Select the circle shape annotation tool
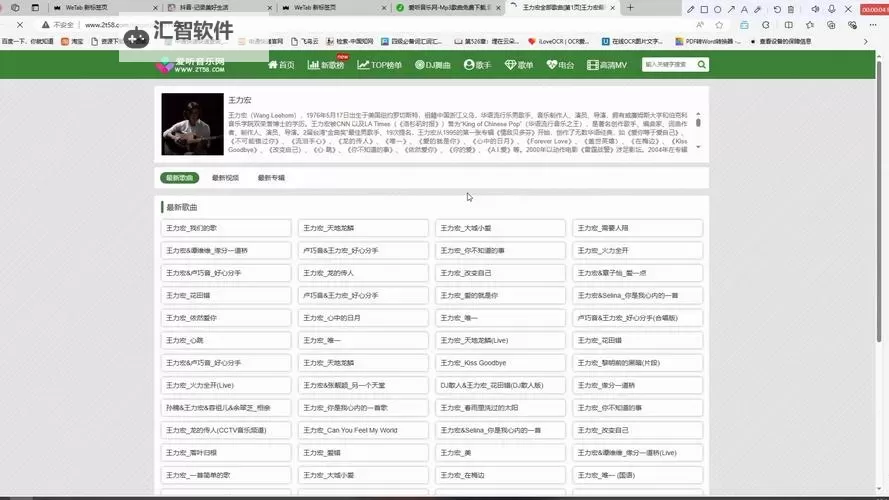The image size is (889, 500). (x=718, y=9)
